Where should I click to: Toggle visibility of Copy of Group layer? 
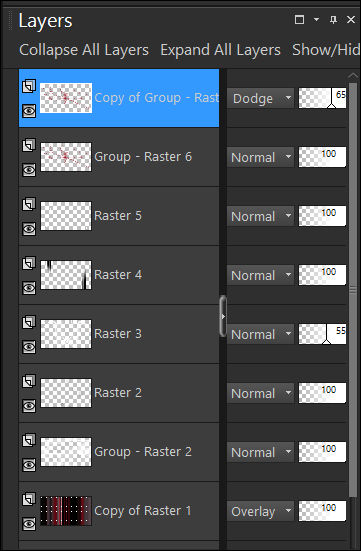pos(29,111)
